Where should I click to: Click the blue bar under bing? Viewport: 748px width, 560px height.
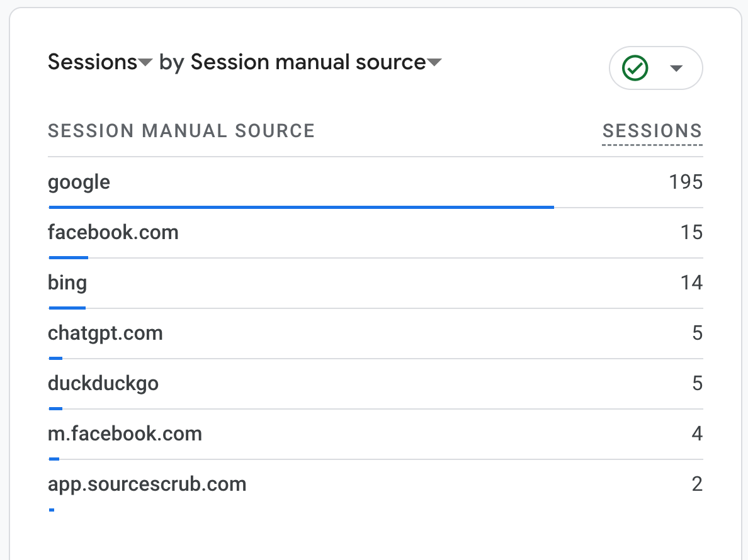tap(67, 308)
